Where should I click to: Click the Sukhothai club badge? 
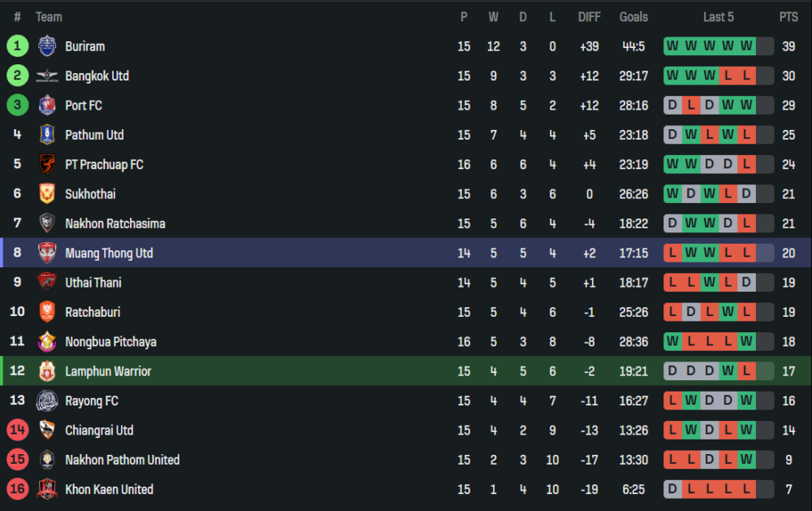[x=47, y=194]
